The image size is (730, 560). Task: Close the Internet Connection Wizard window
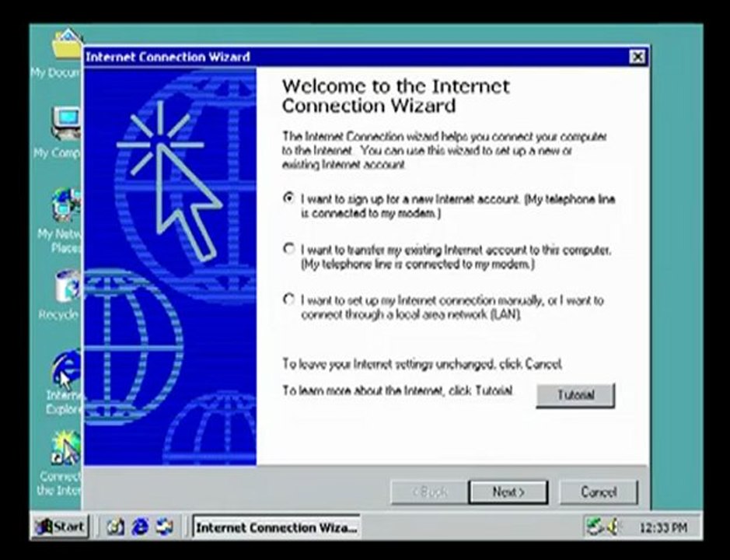(637, 57)
